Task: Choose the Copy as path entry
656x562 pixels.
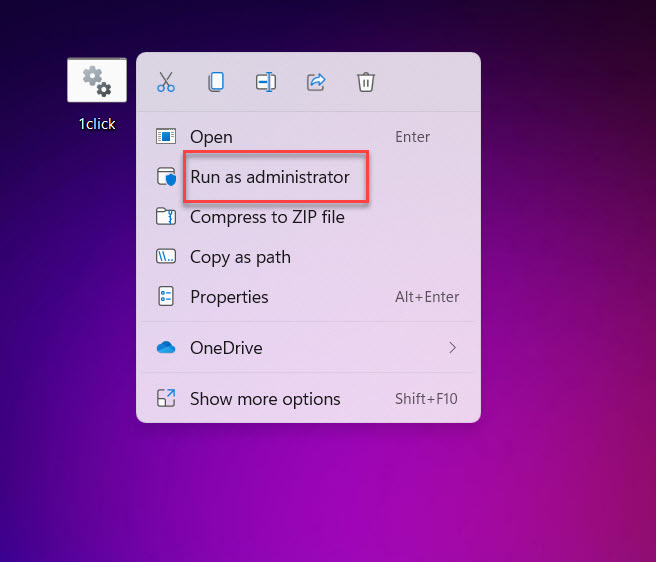Action: (240, 257)
